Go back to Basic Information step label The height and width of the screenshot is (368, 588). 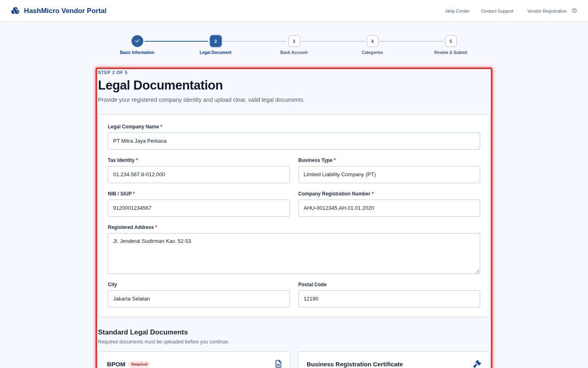tap(137, 52)
